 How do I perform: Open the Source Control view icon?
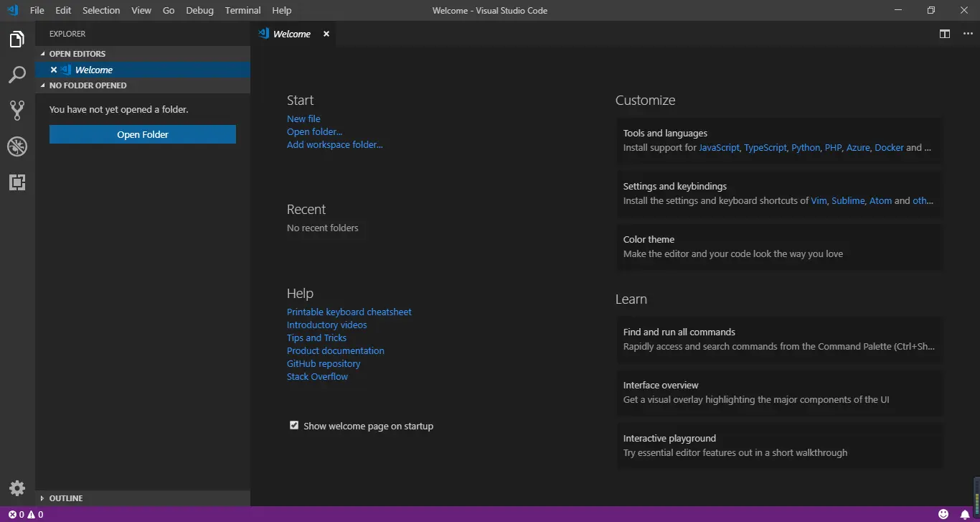(x=17, y=110)
